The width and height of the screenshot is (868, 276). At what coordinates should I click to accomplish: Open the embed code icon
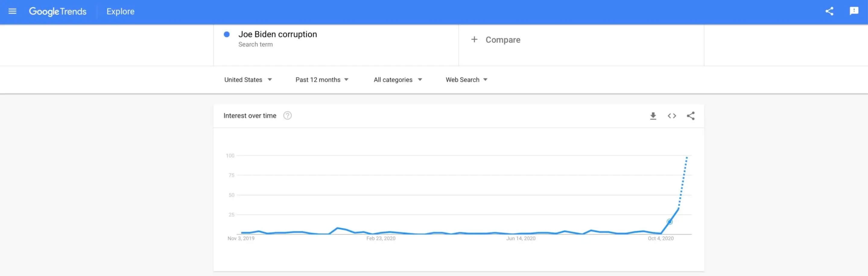pos(672,116)
